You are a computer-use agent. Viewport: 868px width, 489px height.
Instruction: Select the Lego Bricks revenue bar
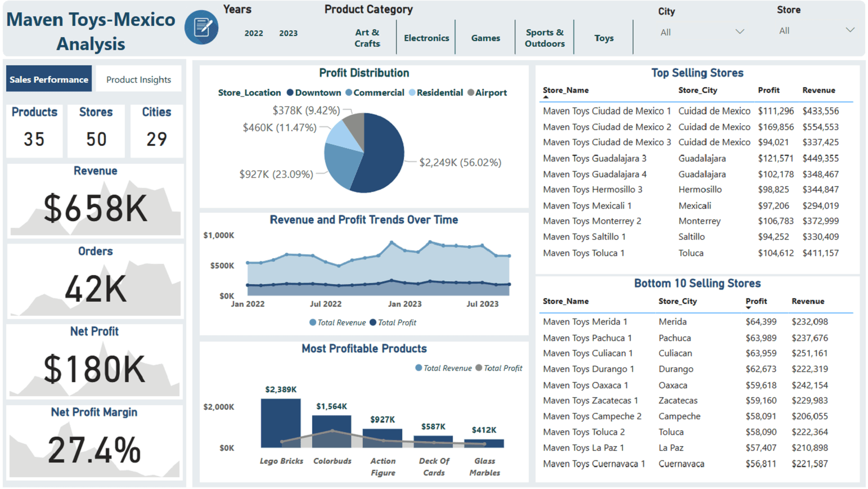[x=281, y=423]
